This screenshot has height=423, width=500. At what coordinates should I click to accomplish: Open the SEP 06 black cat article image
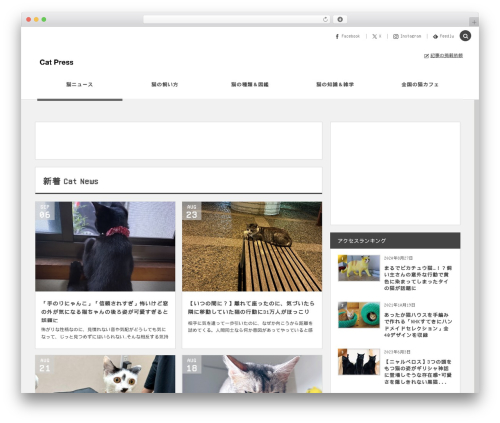[x=105, y=246]
